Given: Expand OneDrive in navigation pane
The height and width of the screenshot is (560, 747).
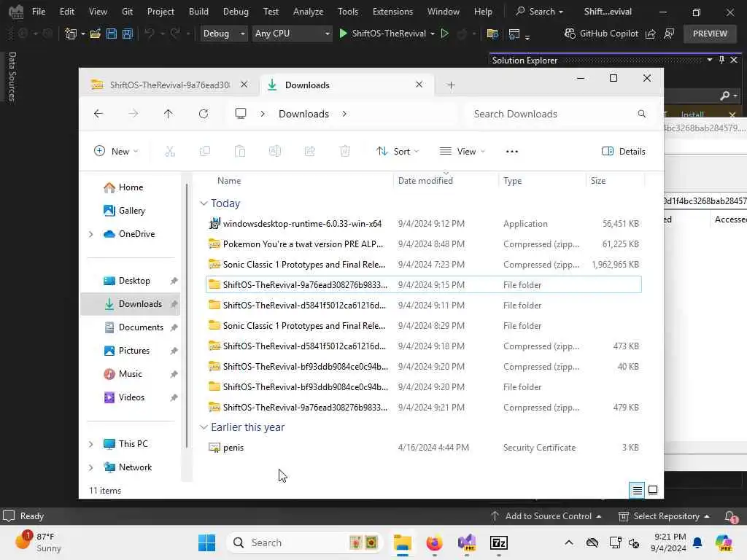Looking at the screenshot, I should tap(91, 234).
